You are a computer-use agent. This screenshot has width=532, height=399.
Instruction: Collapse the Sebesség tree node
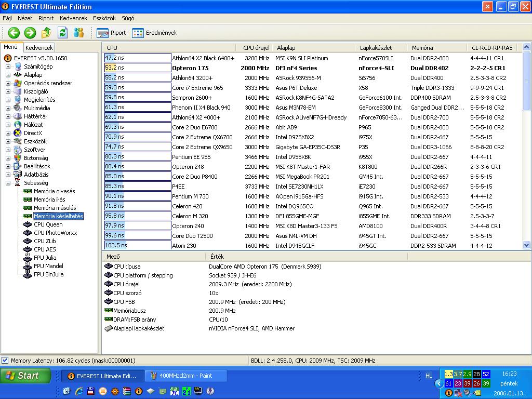pos(8,183)
